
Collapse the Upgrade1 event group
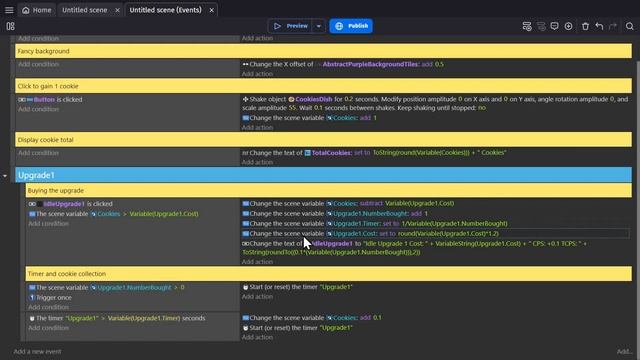(5, 176)
